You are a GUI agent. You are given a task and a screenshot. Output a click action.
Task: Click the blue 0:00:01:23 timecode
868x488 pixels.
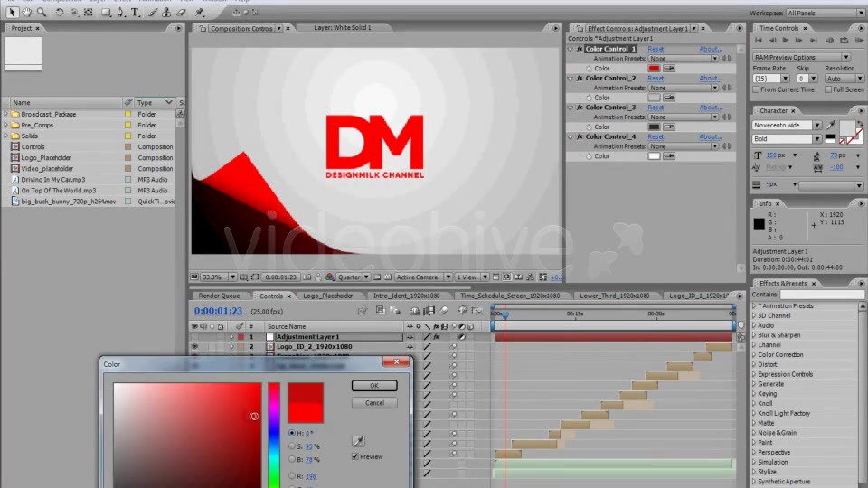(218, 311)
